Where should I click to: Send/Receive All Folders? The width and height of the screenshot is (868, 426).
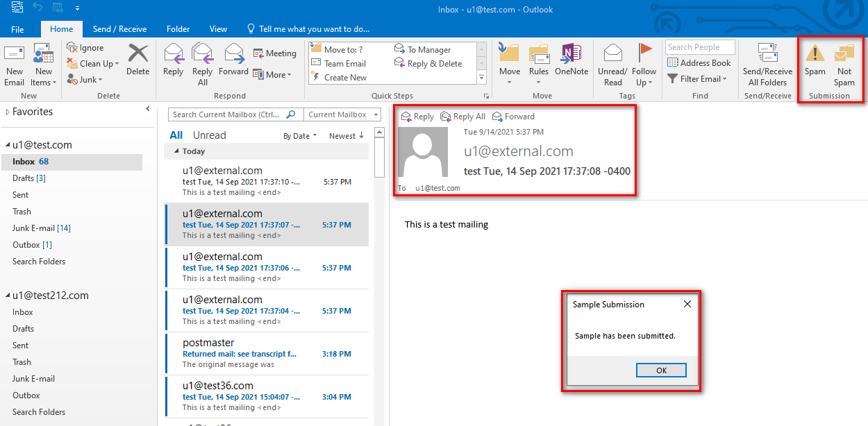click(767, 62)
